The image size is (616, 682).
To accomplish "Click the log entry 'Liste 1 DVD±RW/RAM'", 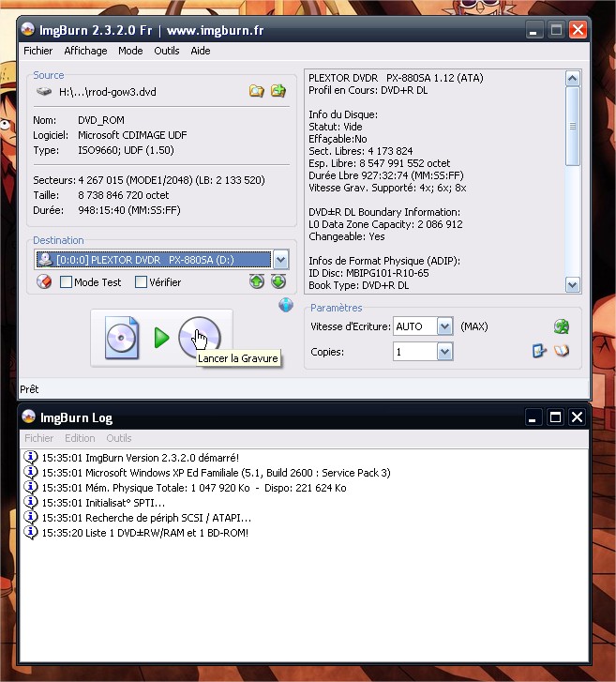I will pos(144,533).
